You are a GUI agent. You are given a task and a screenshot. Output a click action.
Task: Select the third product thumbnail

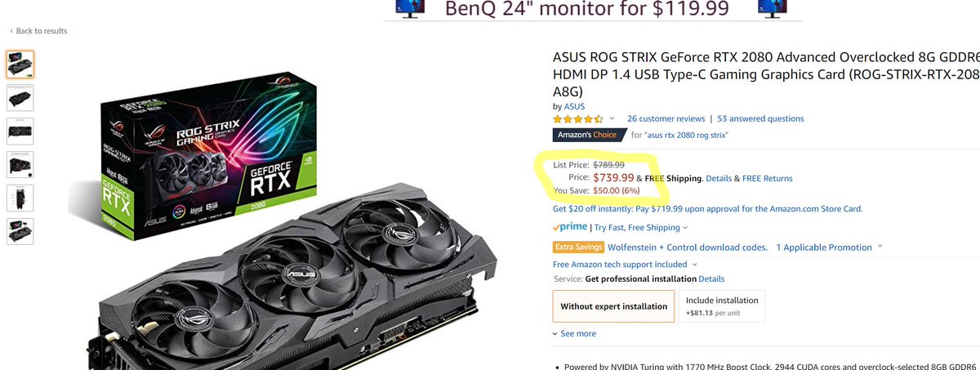(20, 131)
